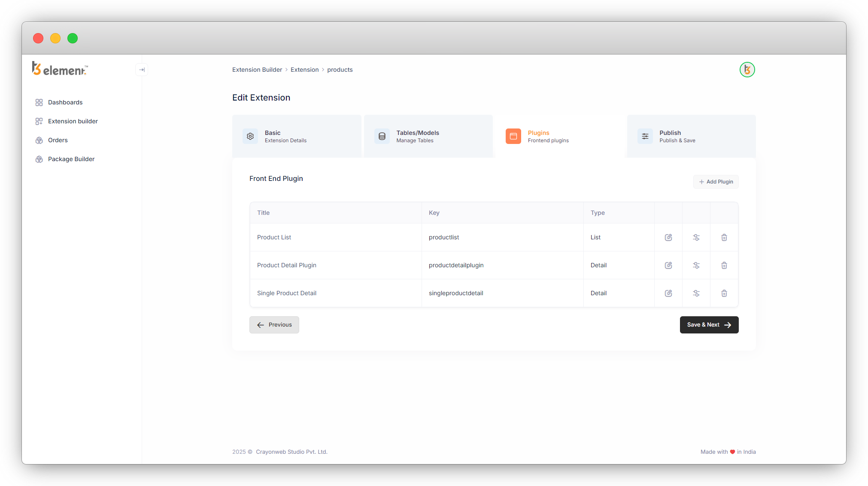Edit the Single Product Detail plugin
This screenshot has width=868, height=486.
pos(668,293)
